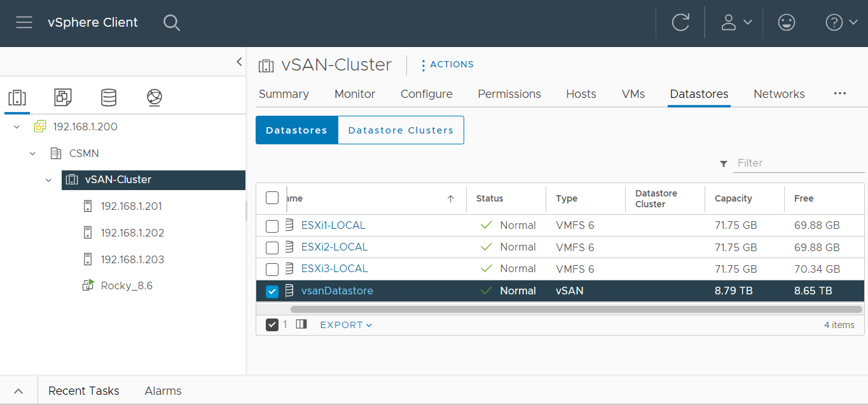Open the Networks tab
Image resolution: width=868 pixels, height=405 pixels.
point(779,94)
